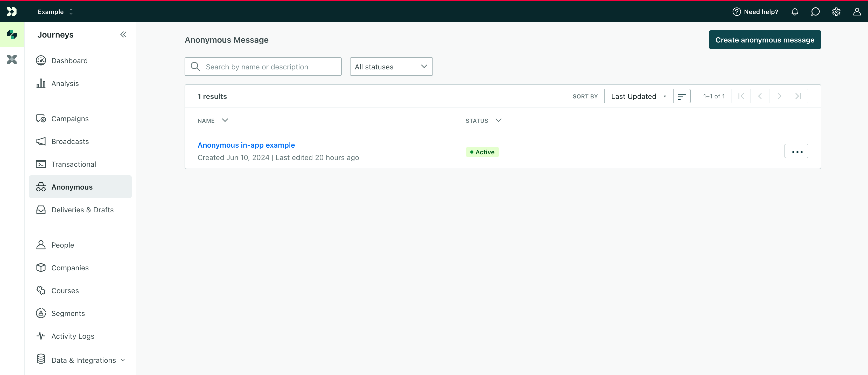This screenshot has width=868, height=375.
Task: Click the Campaigns icon in sidebar
Action: [x=41, y=119]
